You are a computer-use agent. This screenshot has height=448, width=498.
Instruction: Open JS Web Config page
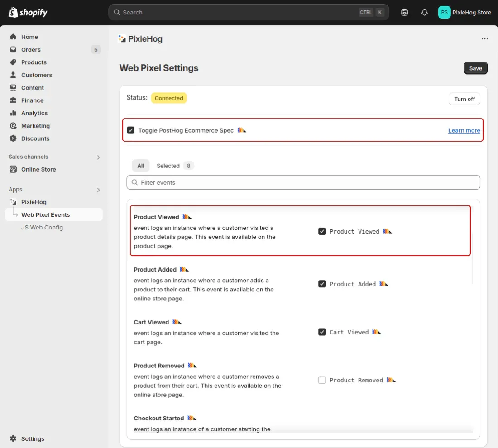pos(42,227)
